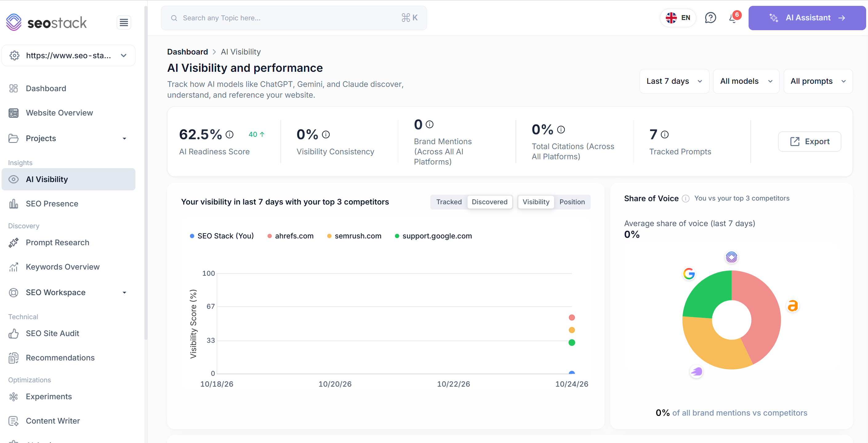This screenshot has width=868, height=443.
Task: Click the Export button
Action: click(810, 142)
